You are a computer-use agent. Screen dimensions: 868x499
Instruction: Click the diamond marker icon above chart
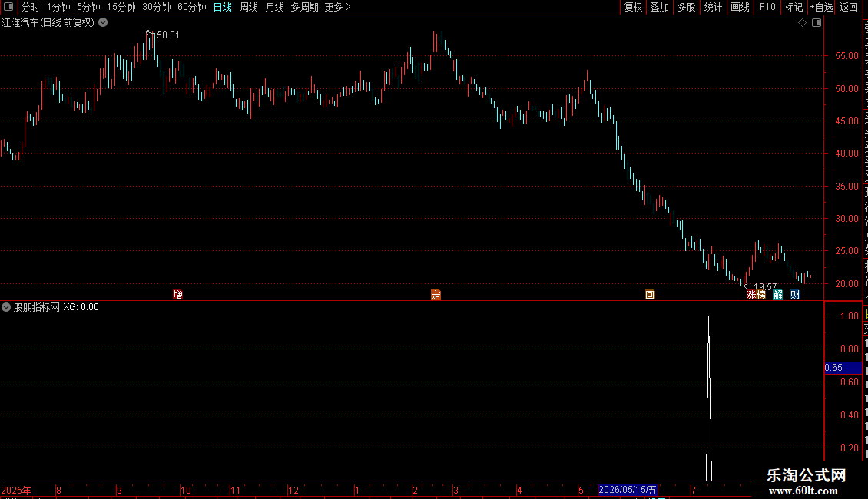[802, 23]
